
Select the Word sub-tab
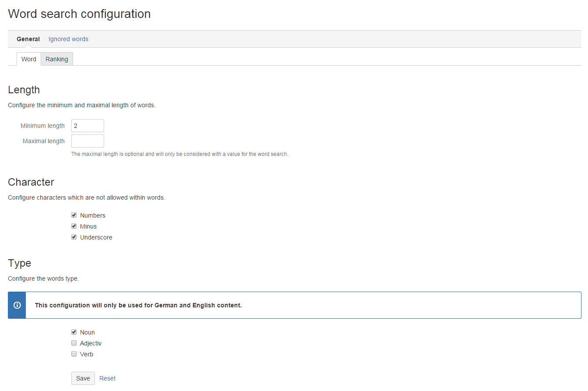pyautogui.click(x=29, y=59)
